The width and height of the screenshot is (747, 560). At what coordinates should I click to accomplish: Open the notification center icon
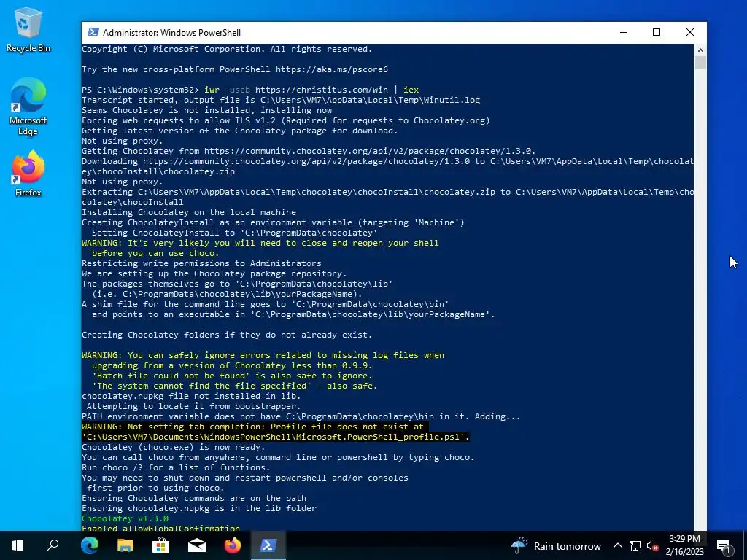724,545
